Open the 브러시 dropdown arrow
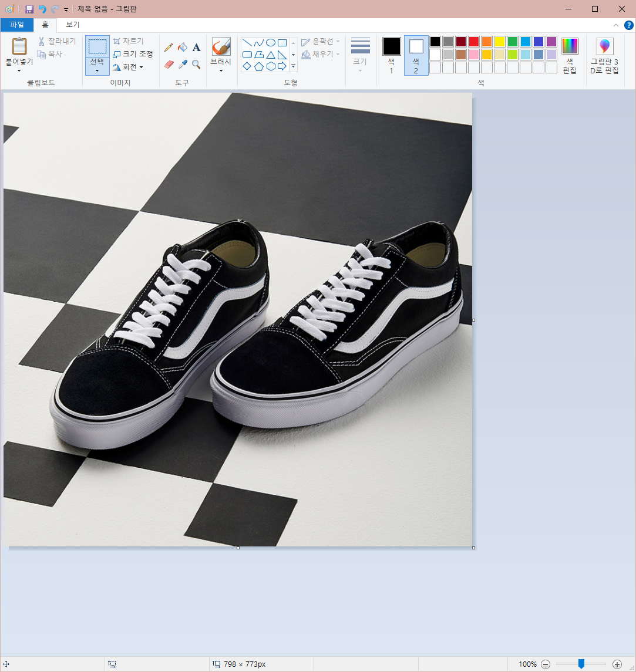This screenshot has height=672, width=636. pyautogui.click(x=221, y=70)
